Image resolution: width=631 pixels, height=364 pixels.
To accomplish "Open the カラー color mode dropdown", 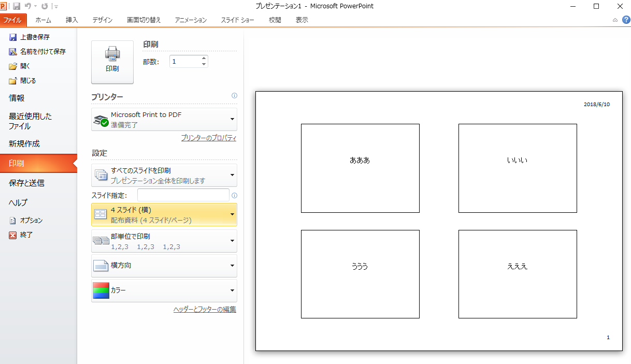I will point(164,290).
